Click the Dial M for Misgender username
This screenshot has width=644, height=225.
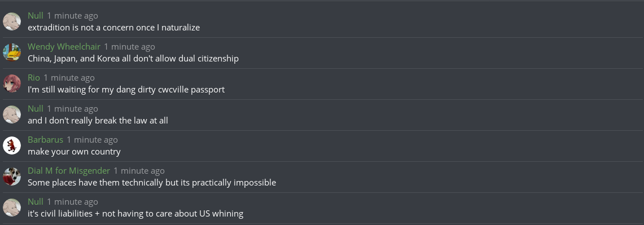(69, 170)
